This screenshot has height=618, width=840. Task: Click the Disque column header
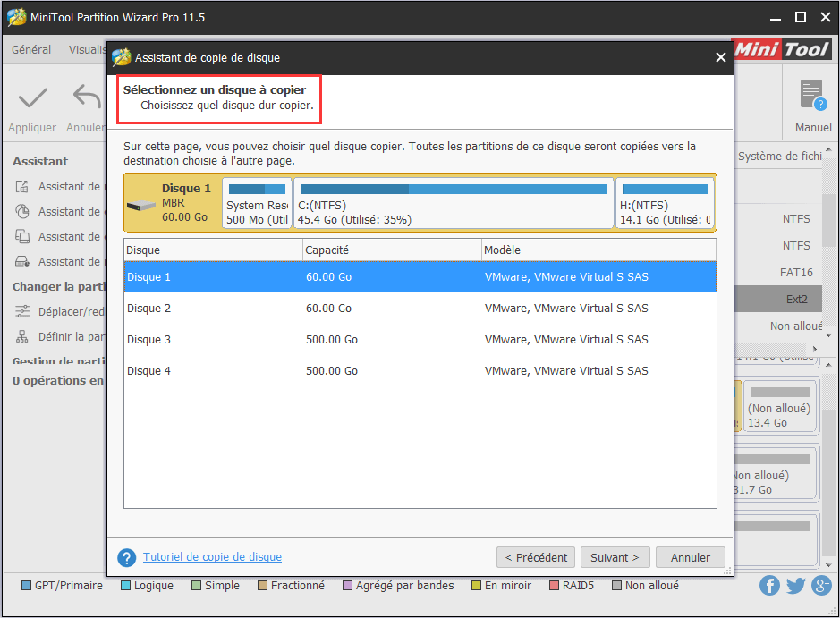[213, 250]
